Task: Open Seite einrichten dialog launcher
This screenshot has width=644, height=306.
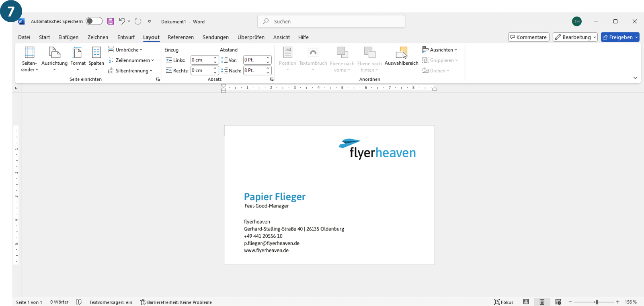Action: [158, 80]
